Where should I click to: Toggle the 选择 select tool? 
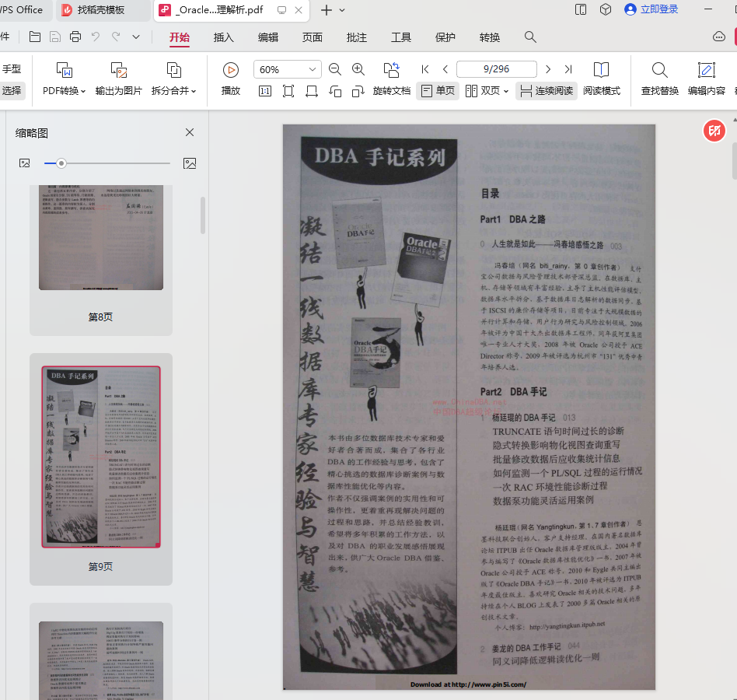[x=12, y=91]
